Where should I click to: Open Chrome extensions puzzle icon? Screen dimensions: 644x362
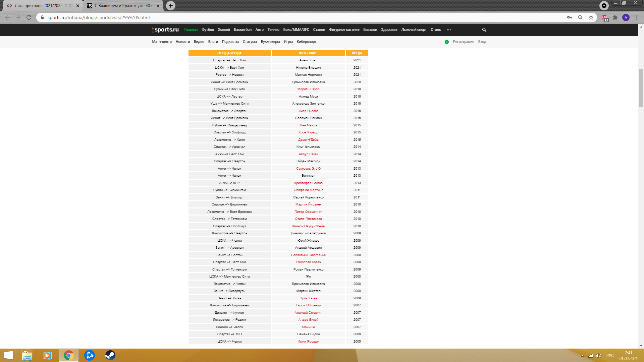[x=615, y=17]
